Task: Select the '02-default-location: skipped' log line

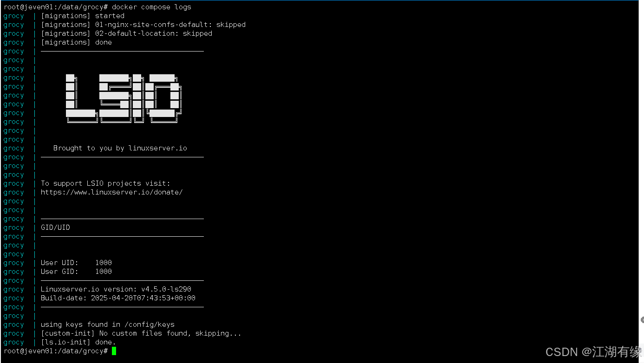Action: (x=126, y=33)
